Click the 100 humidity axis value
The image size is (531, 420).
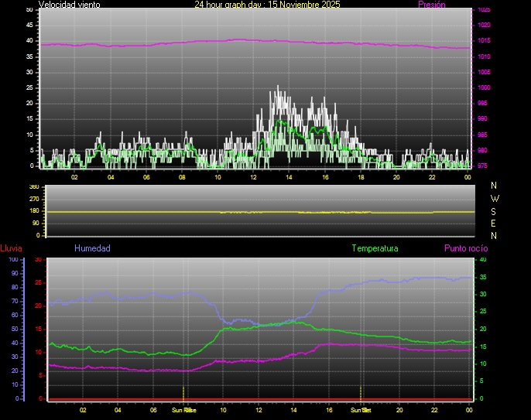(13, 260)
